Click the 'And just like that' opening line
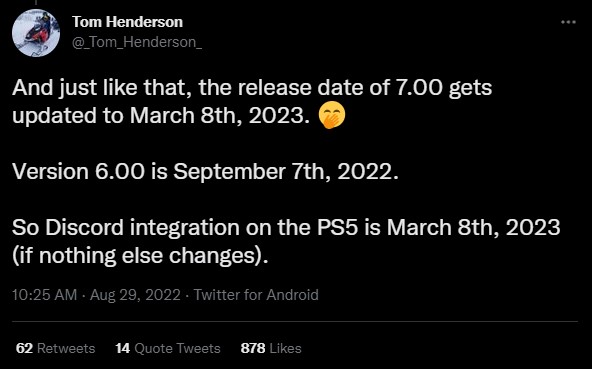The image size is (592, 369). 252,89
